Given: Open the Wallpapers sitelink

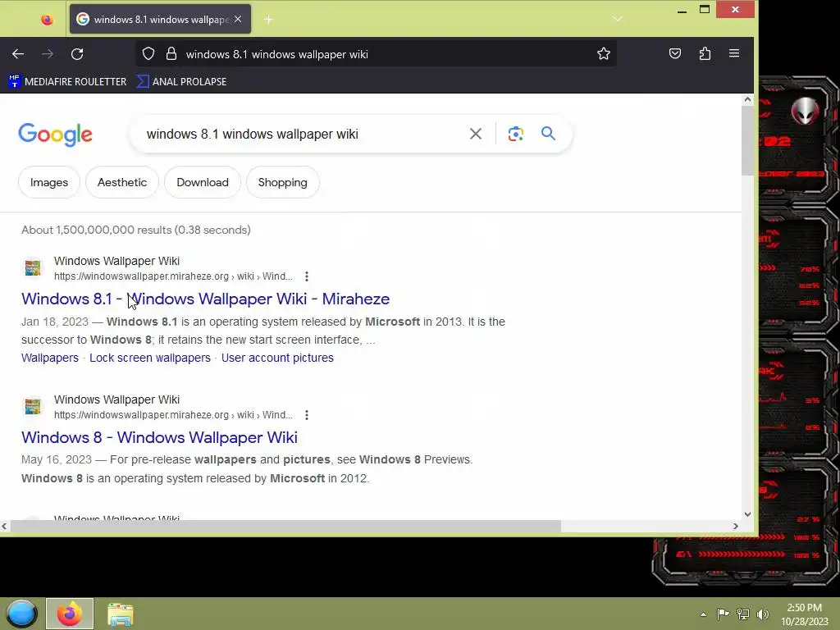Looking at the screenshot, I should 50,358.
